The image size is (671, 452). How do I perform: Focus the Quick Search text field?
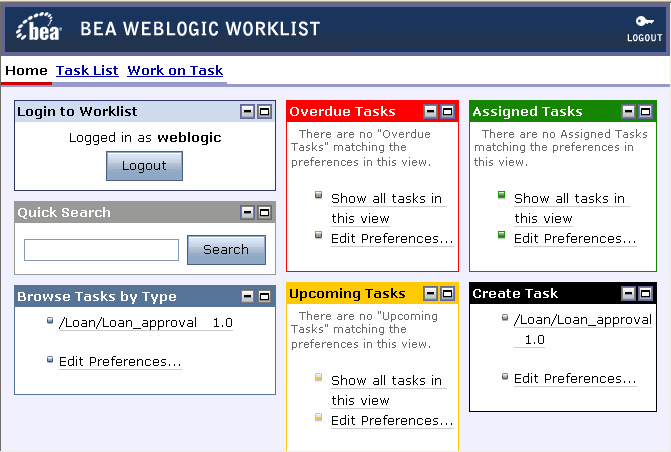coord(101,250)
